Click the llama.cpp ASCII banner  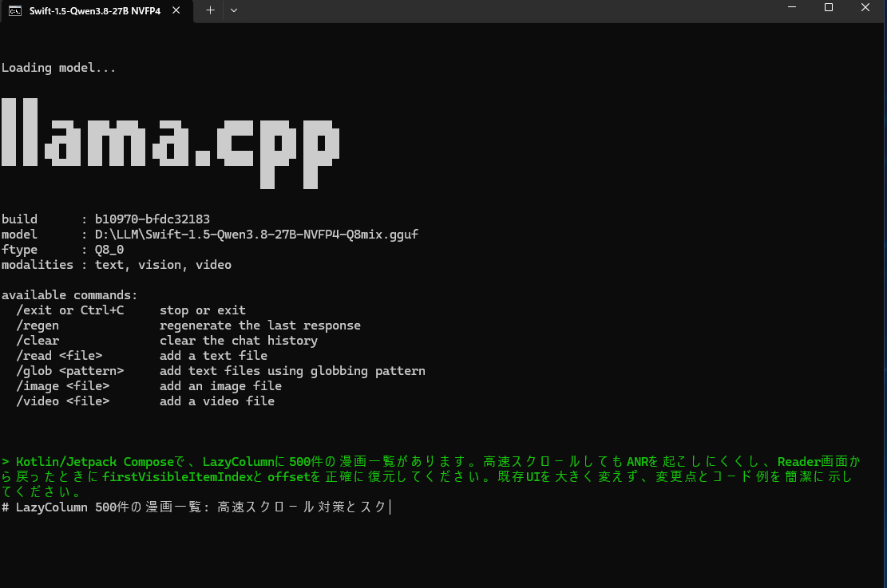(x=170, y=143)
